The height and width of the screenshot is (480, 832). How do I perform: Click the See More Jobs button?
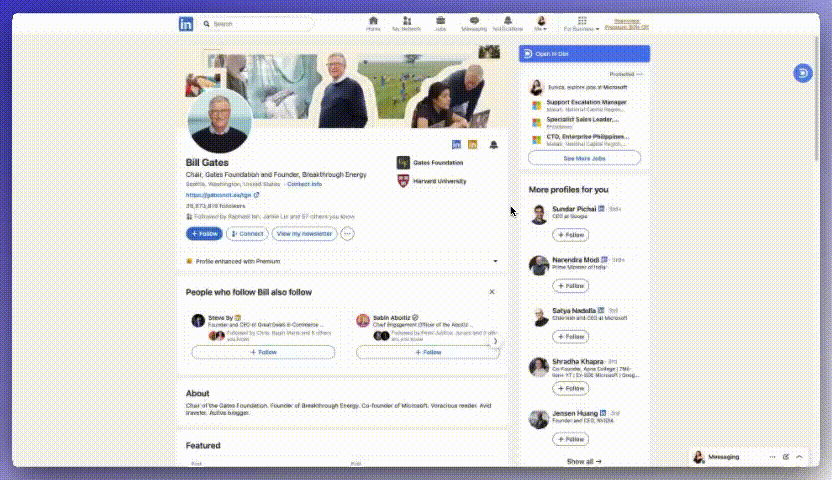click(x=584, y=158)
